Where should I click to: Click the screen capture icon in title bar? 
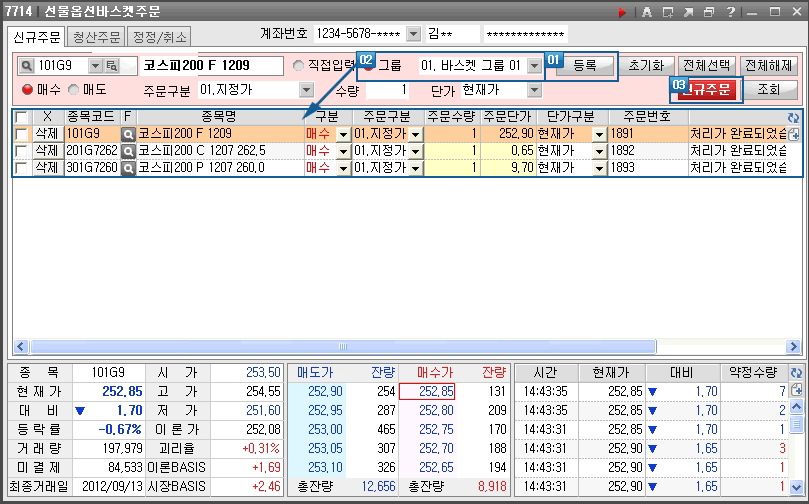tap(668, 12)
